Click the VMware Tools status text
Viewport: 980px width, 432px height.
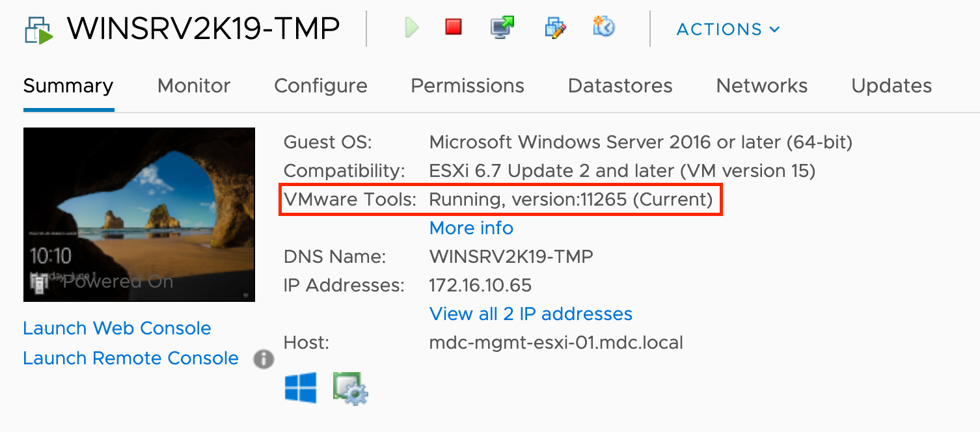(x=571, y=199)
